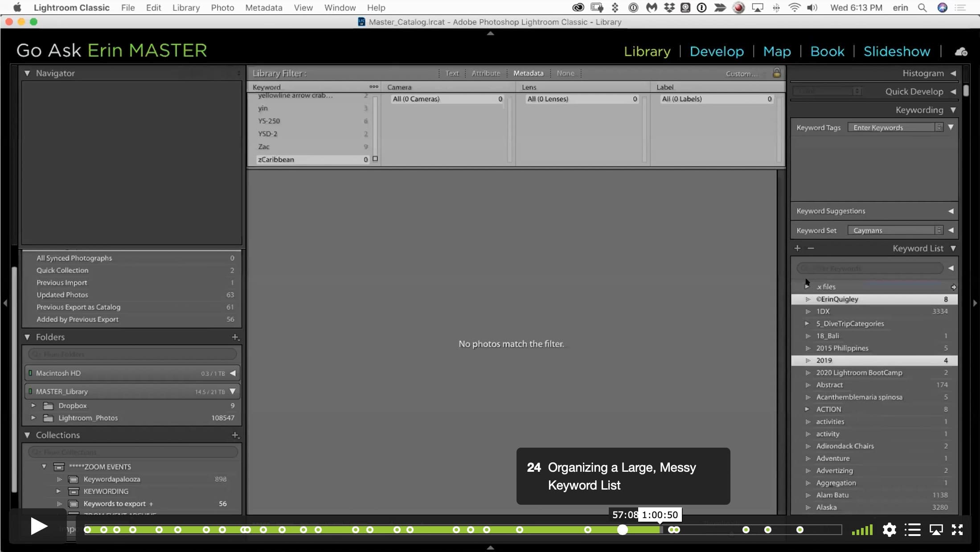Open the Keyword Set Caymans dropdown
The image size is (980, 552).
896,231
